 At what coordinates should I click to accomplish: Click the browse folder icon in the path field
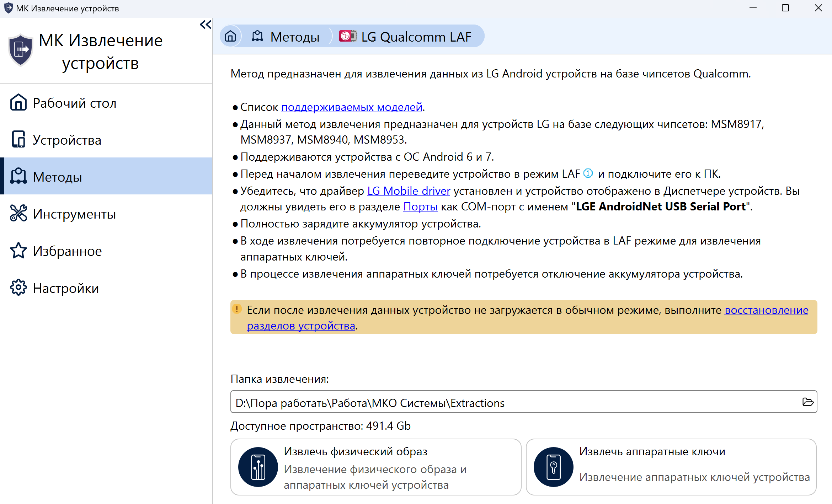click(808, 402)
